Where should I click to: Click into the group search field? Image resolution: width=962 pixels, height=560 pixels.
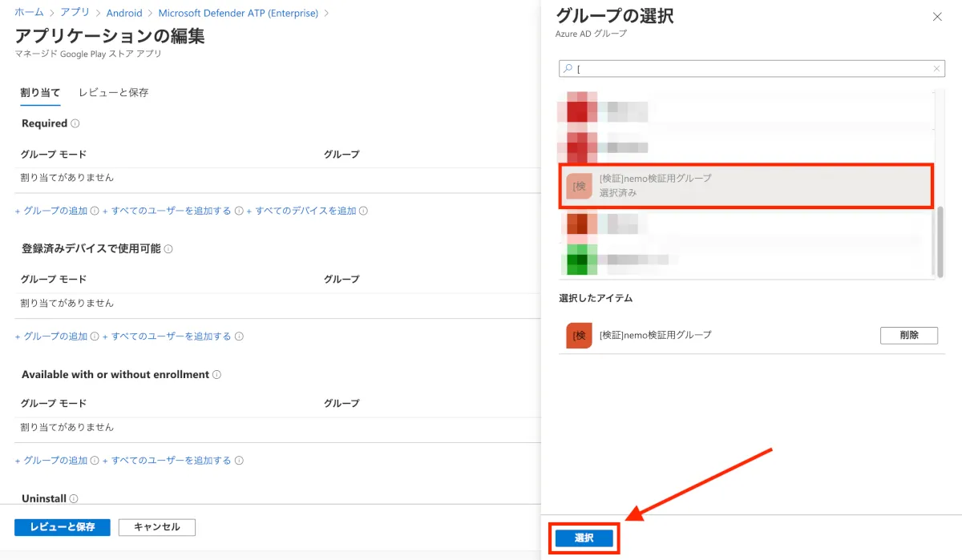[752, 69]
